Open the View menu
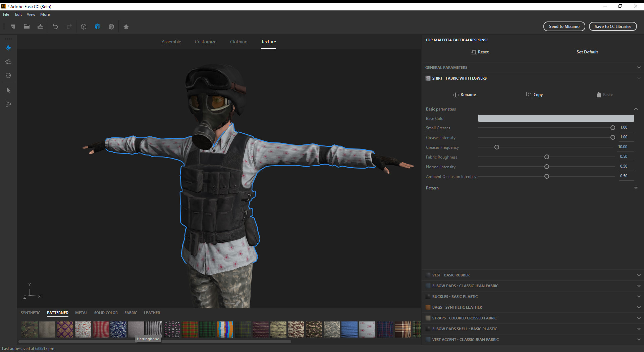 31,14
